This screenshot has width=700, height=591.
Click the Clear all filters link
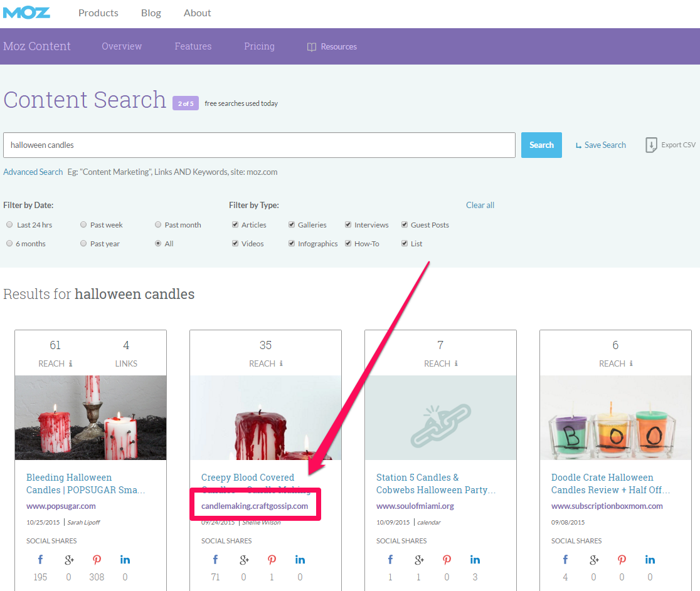(x=480, y=205)
